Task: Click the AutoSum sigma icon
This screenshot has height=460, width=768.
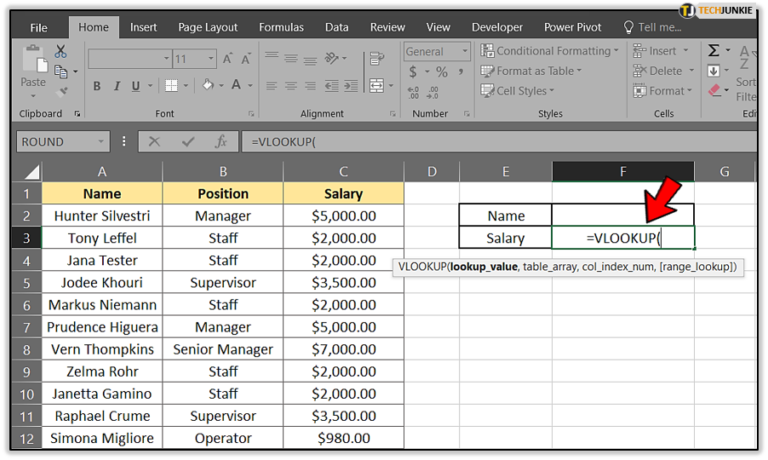Action: [714, 50]
